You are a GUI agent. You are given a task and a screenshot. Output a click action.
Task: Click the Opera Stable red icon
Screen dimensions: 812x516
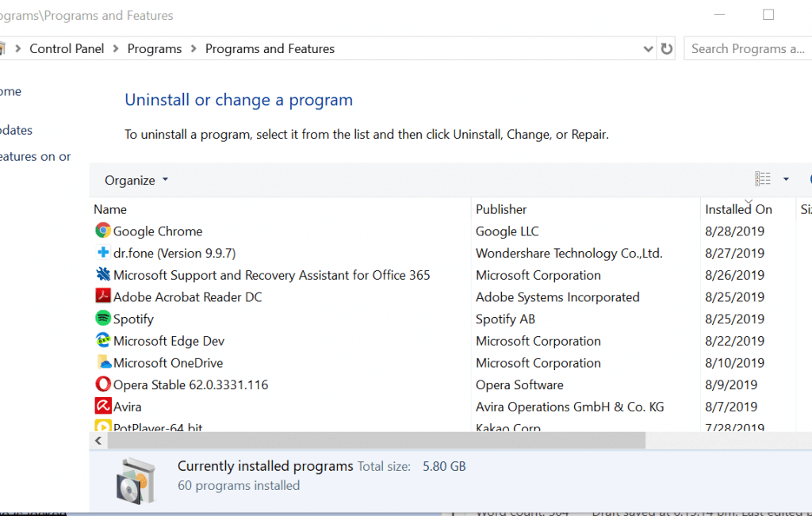pos(103,384)
